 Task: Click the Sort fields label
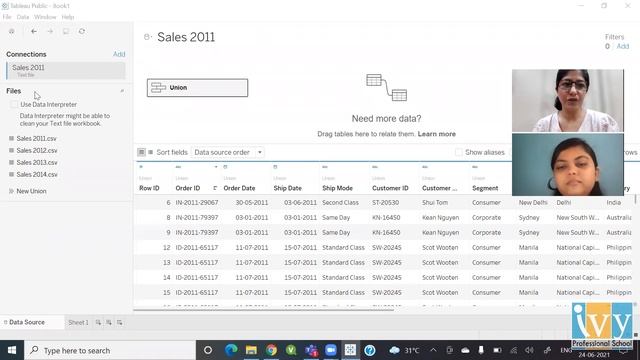172,152
